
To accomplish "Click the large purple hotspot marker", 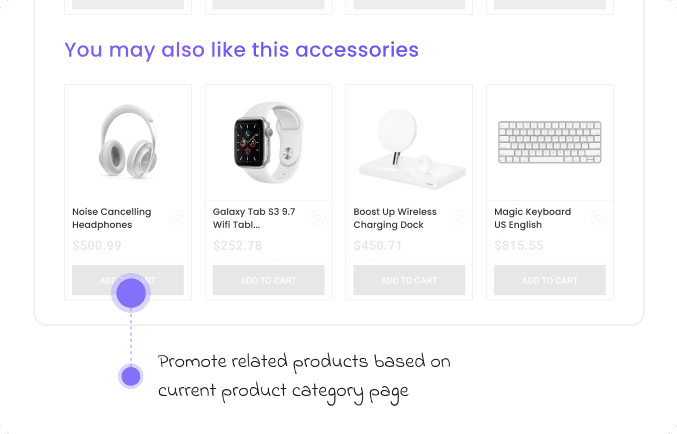I will click(x=132, y=293).
